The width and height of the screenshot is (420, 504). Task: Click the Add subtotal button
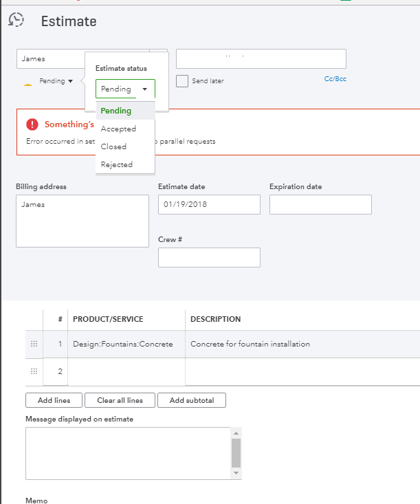191,400
